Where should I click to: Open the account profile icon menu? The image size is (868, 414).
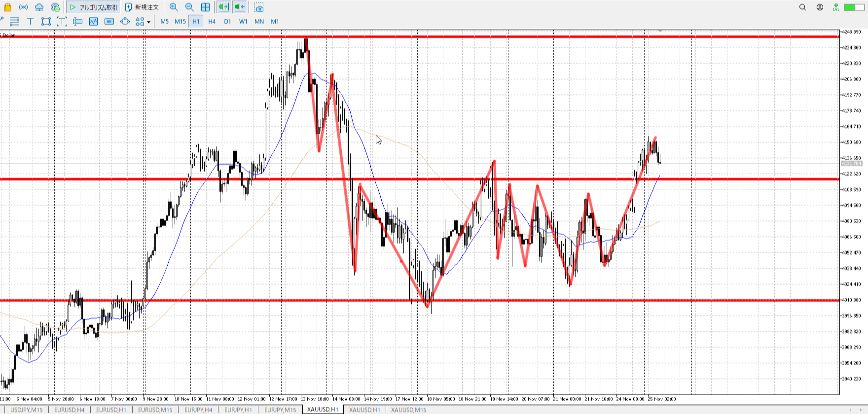pyautogui.click(x=820, y=7)
